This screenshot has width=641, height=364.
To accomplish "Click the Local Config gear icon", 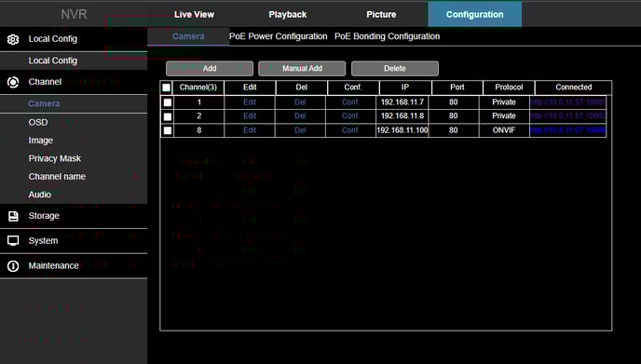I will [x=13, y=39].
